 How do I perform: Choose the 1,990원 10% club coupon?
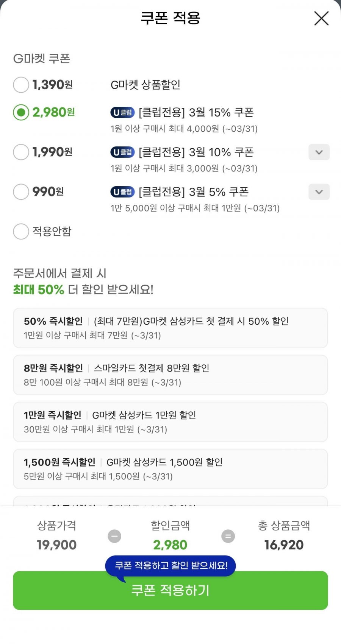[21, 152]
